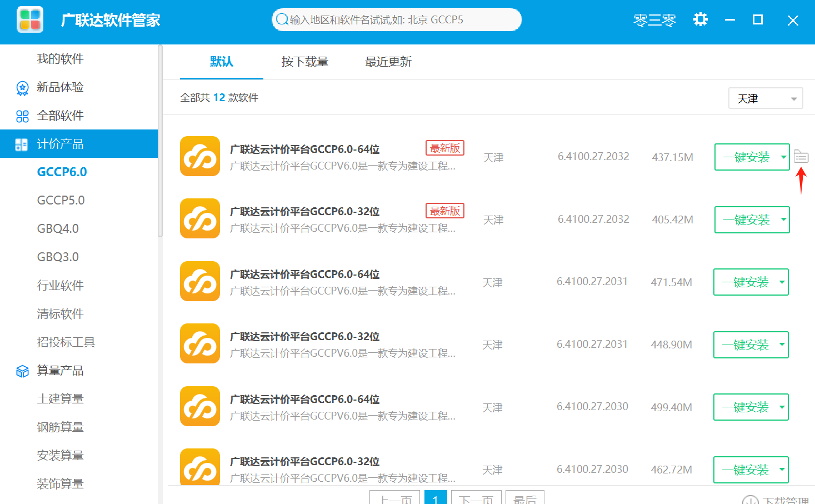This screenshot has width=815, height=504.
Task: Open details list icon beside first 一键安装
Action: [x=801, y=157]
